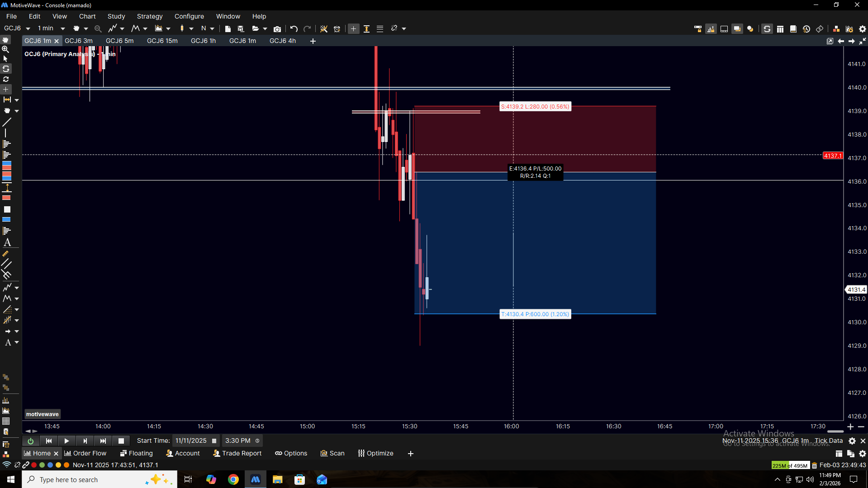Click the redo arrow icon
This screenshot has height=488, width=868.
tap(307, 28)
